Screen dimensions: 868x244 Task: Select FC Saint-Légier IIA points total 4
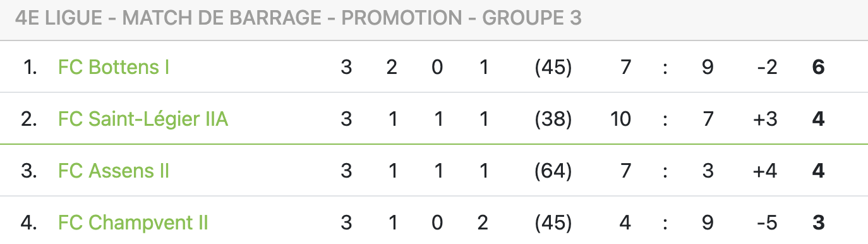pos(819,119)
